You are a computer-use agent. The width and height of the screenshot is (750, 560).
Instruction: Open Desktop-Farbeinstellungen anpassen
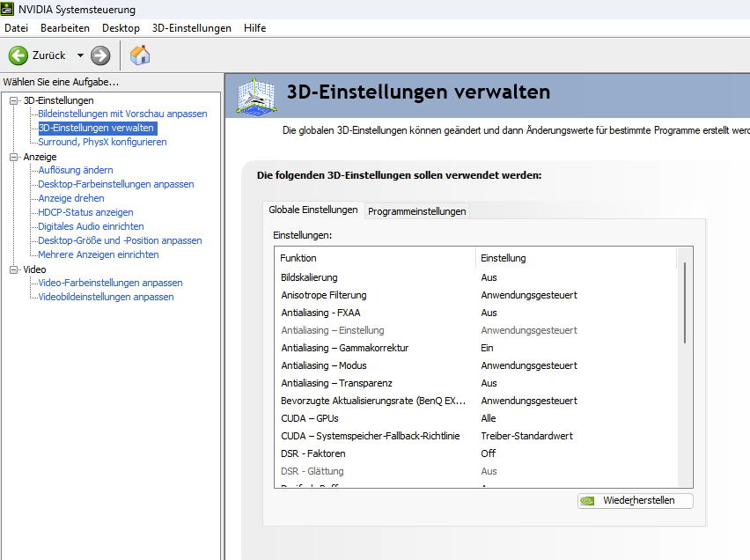click(x=116, y=184)
